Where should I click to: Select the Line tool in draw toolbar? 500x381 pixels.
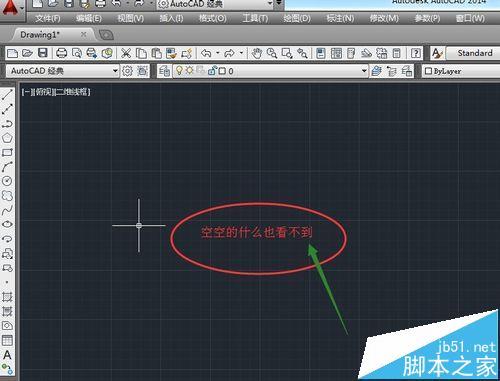coord(7,95)
